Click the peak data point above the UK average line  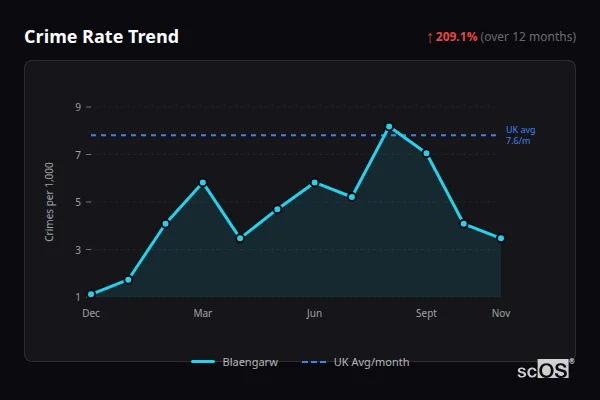pyautogui.click(x=389, y=127)
